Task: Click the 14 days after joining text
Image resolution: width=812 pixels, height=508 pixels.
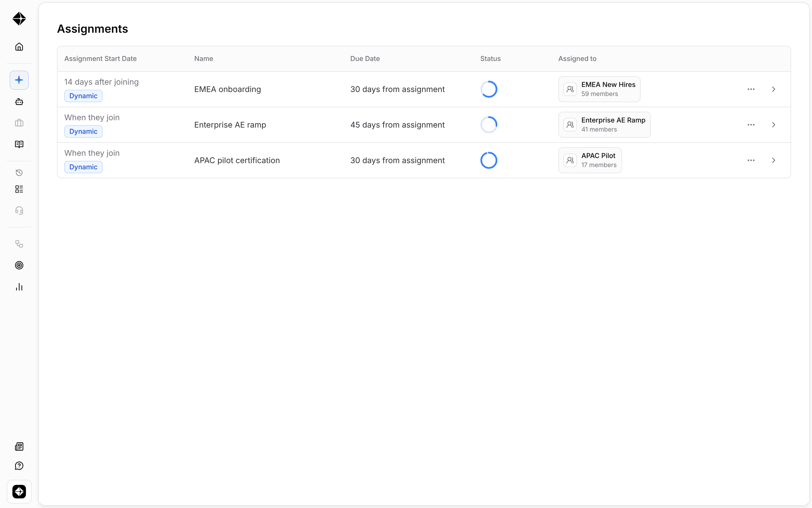Action: pos(101,82)
